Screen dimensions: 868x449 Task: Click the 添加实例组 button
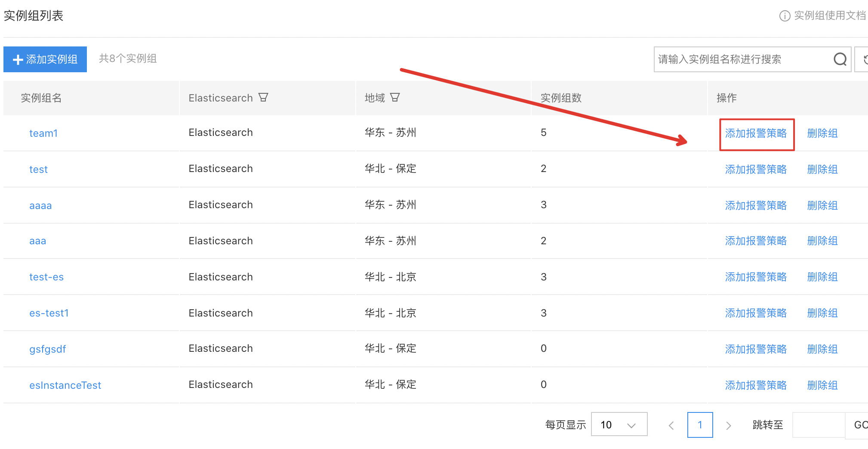tap(45, 59)
